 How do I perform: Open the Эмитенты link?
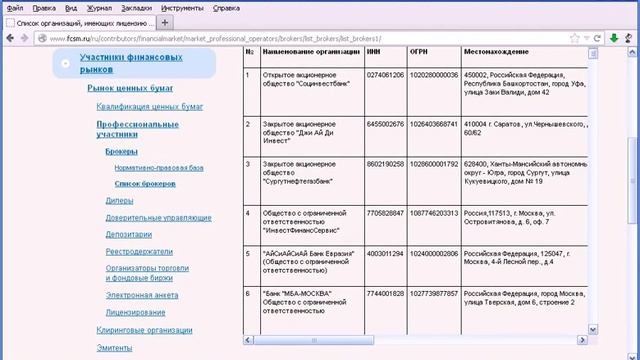tap(114, 348)
